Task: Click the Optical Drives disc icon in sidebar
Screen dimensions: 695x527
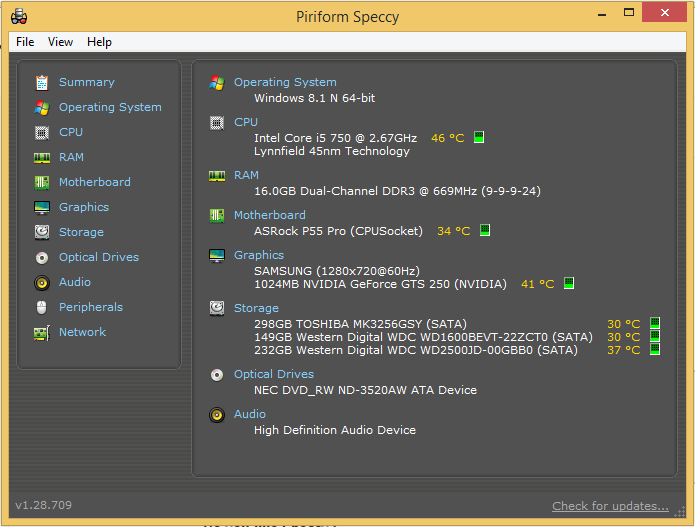Action: click(x=42, y=258)
